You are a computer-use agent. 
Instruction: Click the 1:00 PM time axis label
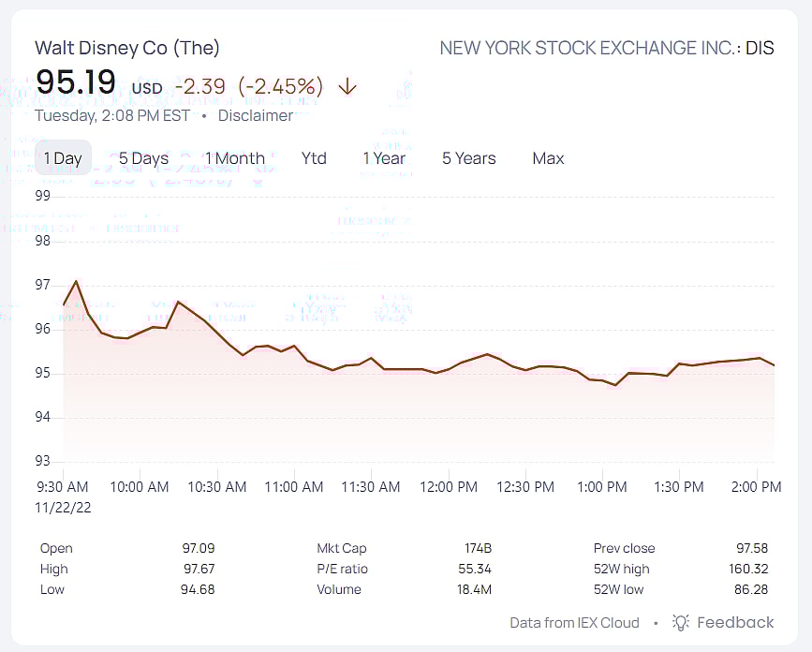602,487
